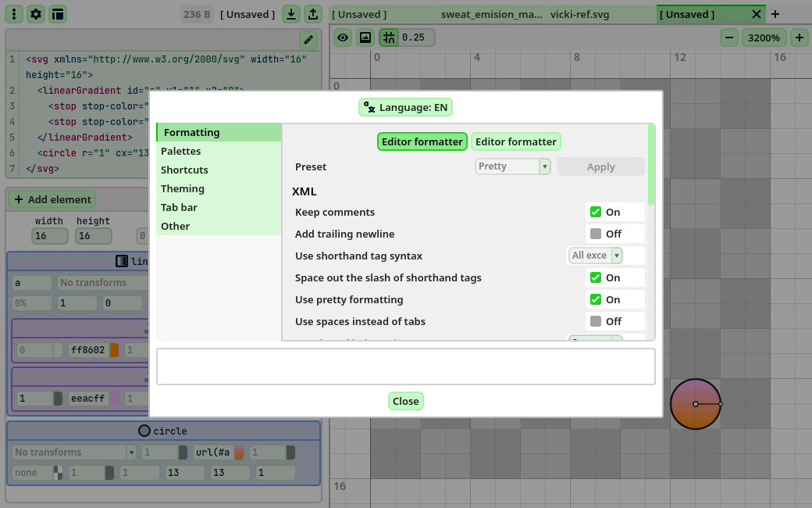Viewport: 812px width, 508px height.
Task: Expand the shorthand tag syntax dropdown
Action: click(595, 256)
